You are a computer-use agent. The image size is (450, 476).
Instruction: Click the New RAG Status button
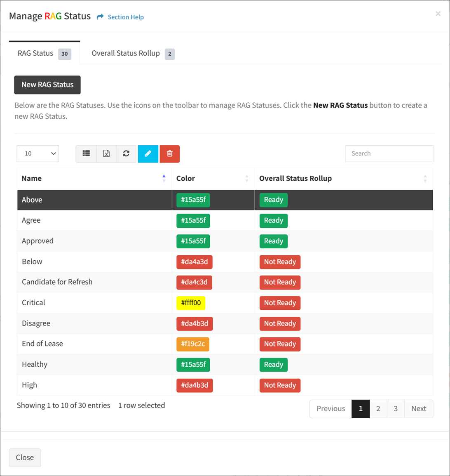pos(47,85)
